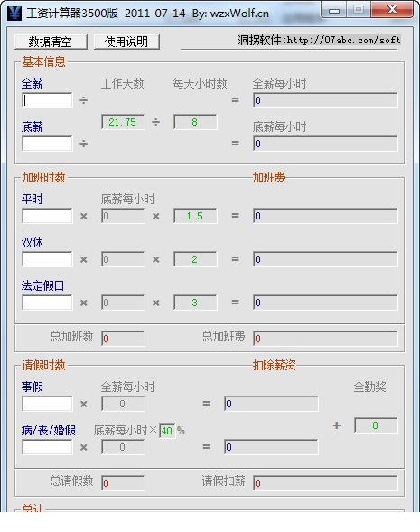Click the 基本信息 group label
Screen dimensions: 420x532
tap(43, 61)
